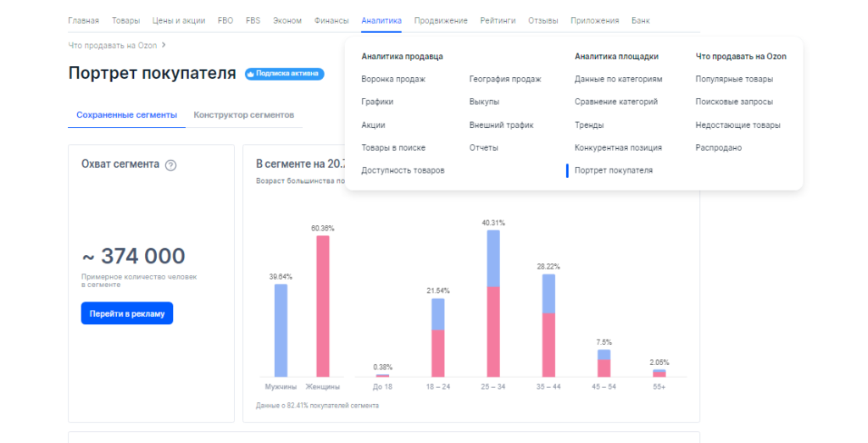Select Внешний трафик analytics option
868x443 pixels.
coord(501,125)
